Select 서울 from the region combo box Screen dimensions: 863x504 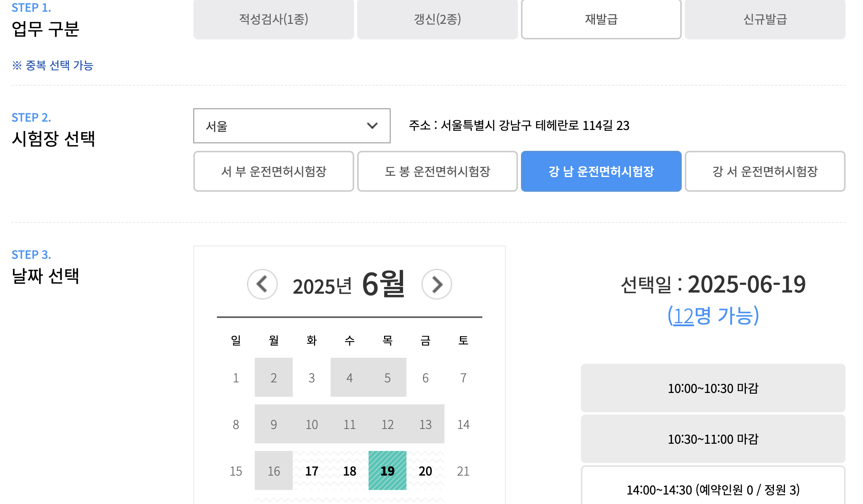(291, 126)
